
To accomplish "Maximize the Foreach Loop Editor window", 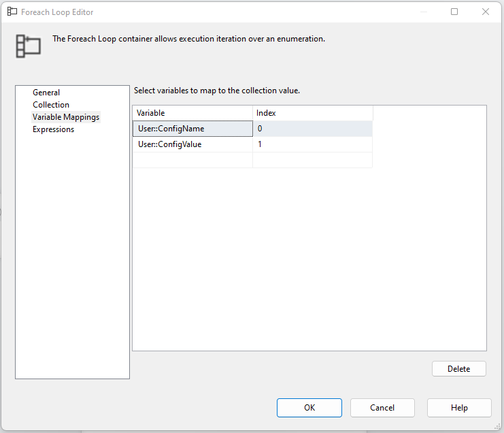I will (454, 12).
